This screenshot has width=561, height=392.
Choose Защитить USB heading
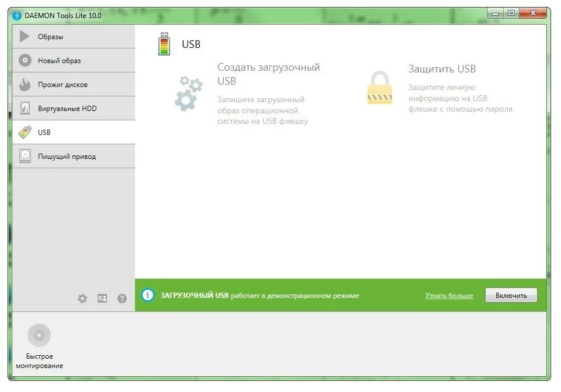pos(442,69)
